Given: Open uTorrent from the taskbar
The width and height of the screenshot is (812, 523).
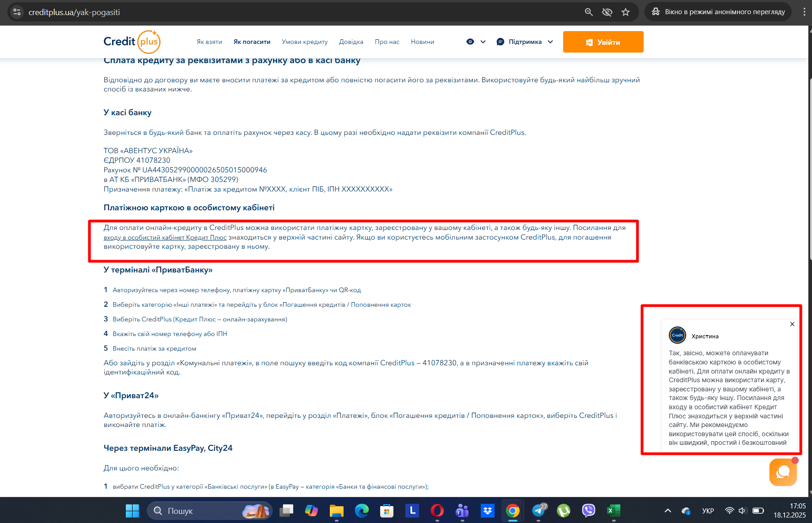Looking at the screenshot, I should tap(564, 511).
